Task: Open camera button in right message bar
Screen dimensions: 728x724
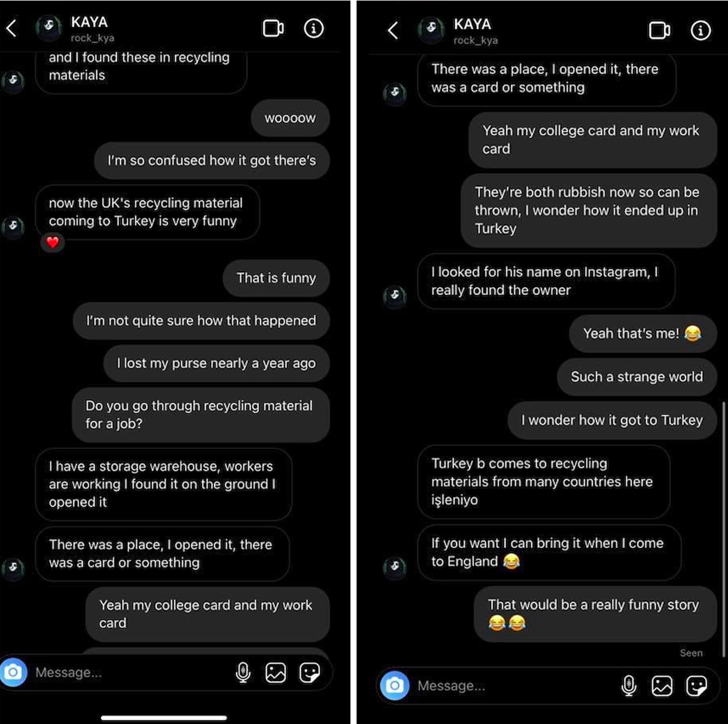Action: click(x=395, y=685)
